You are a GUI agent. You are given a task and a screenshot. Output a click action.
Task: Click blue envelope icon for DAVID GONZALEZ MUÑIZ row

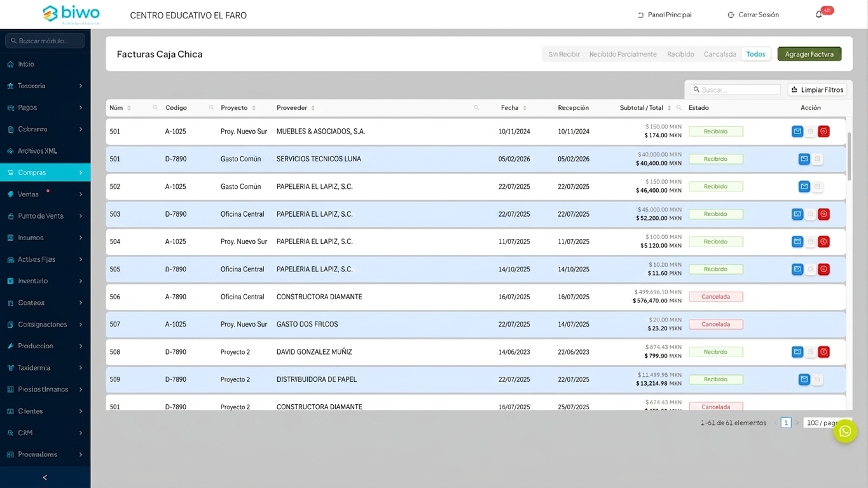[x=797, y=352]
